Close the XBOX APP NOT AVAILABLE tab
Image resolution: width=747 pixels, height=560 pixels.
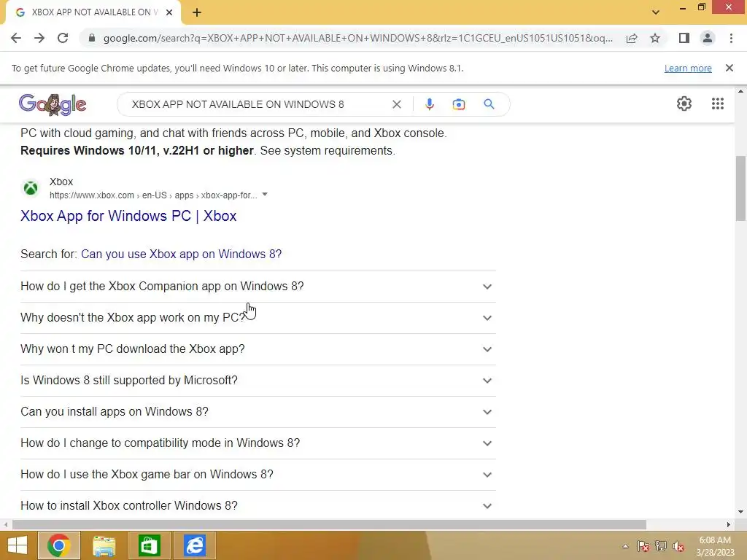(x=169, y=12)
